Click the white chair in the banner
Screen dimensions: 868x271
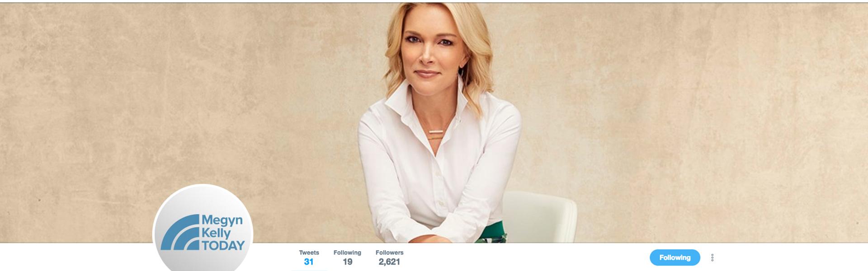539,217
